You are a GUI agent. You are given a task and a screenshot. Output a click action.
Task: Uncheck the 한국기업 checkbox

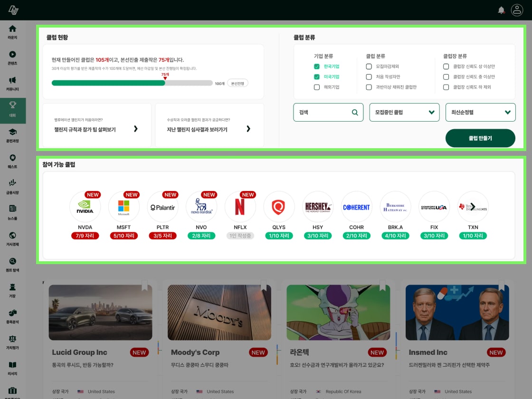(x=316, y=66)
